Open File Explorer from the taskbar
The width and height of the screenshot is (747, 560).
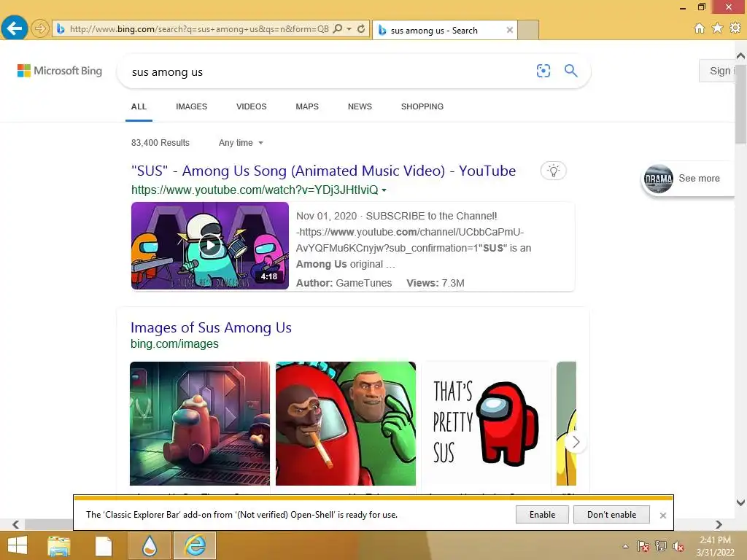(58, 545)
